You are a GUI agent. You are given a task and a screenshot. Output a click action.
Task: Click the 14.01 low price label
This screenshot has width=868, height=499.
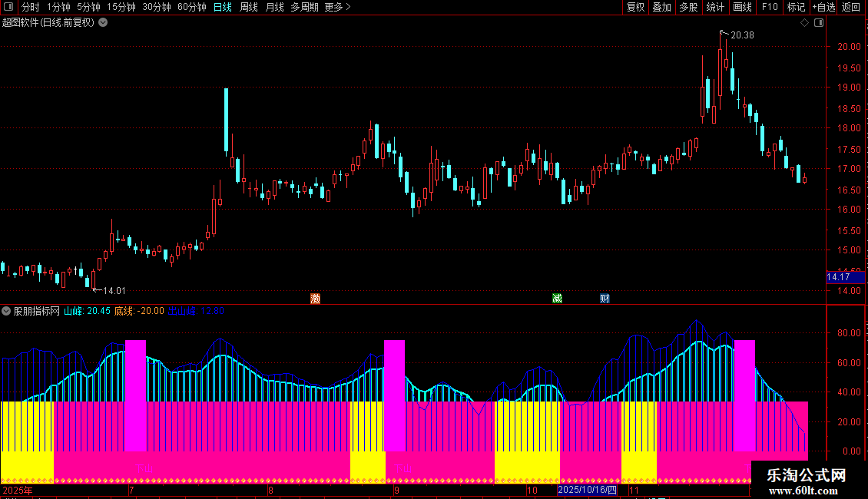[114, 291]
